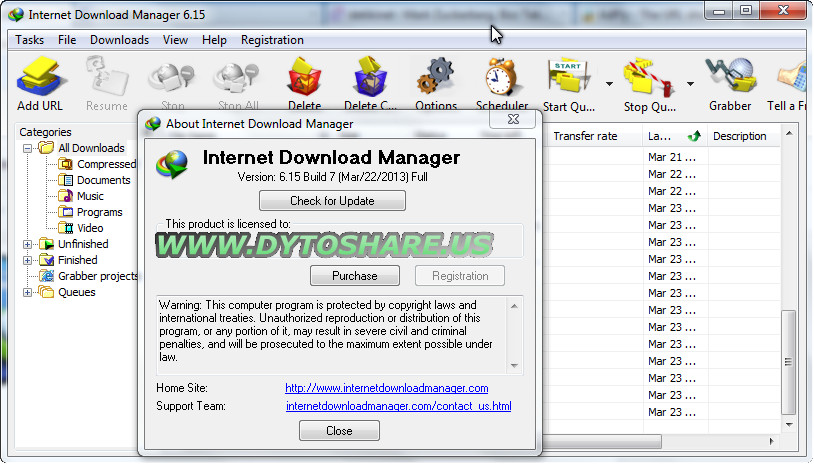Open the internetdownloadmanager.com home site link
This screenshot has width=814, height=464.
click(387, 388)
